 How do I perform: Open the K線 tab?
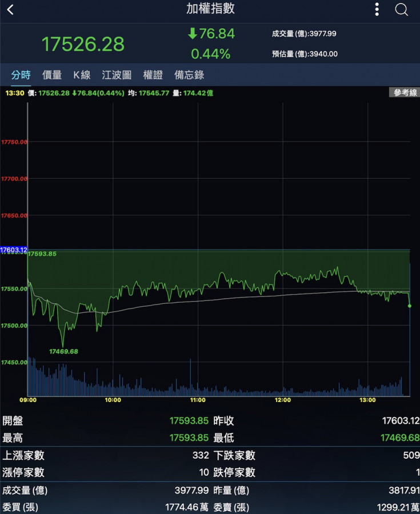pyautogui.click(x=82, y=75)
